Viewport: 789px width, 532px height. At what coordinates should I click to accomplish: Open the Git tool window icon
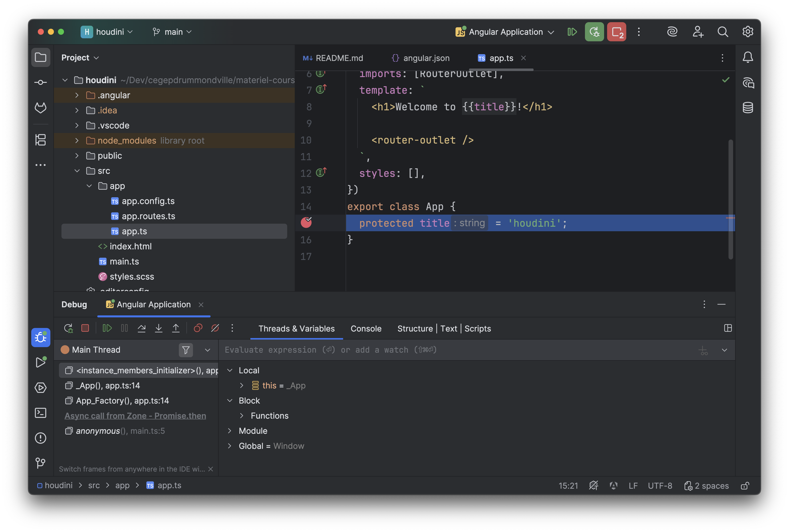point(40,463)
